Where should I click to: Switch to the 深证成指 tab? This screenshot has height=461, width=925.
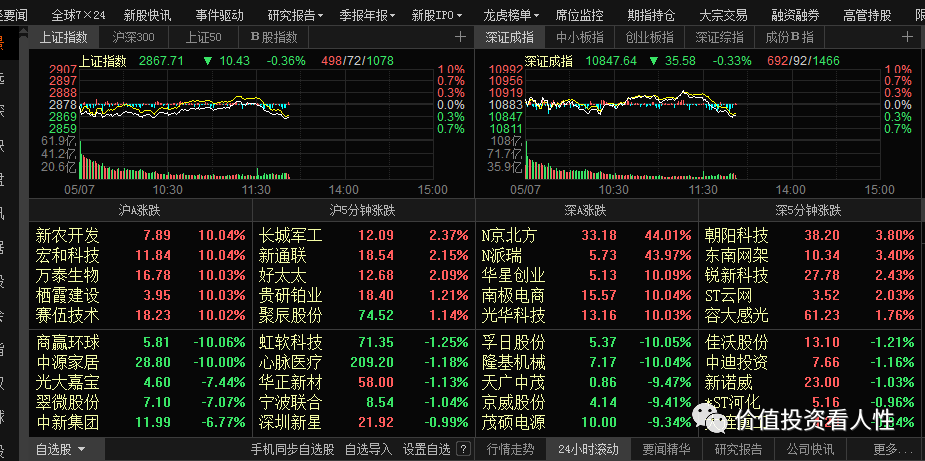510,37
